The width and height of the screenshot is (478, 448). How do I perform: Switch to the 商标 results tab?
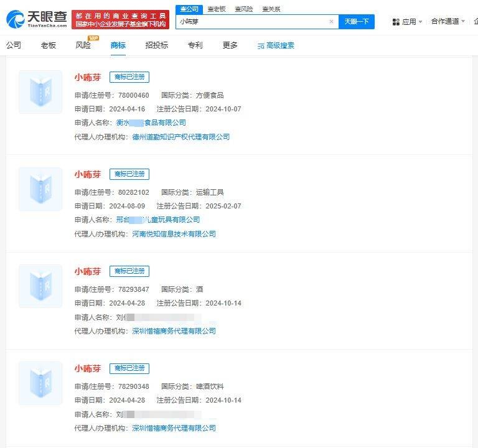pyautogui.click(x=118, y=45)
